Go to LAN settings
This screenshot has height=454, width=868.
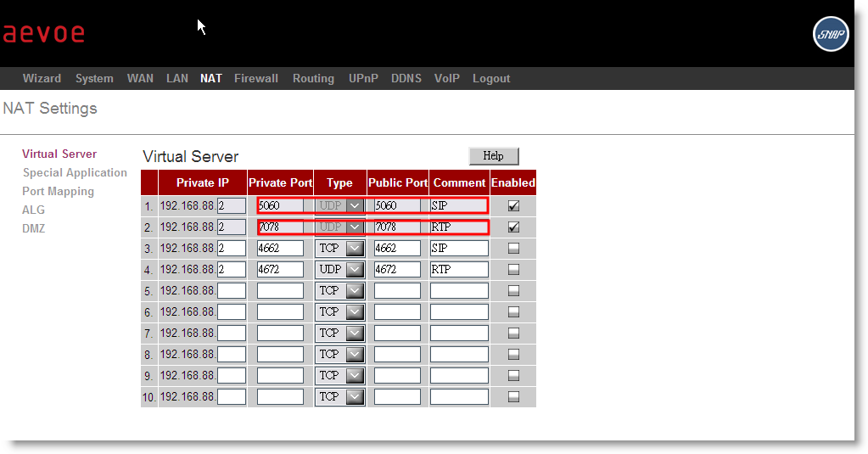pyautogui.click(x=177, y=79)
